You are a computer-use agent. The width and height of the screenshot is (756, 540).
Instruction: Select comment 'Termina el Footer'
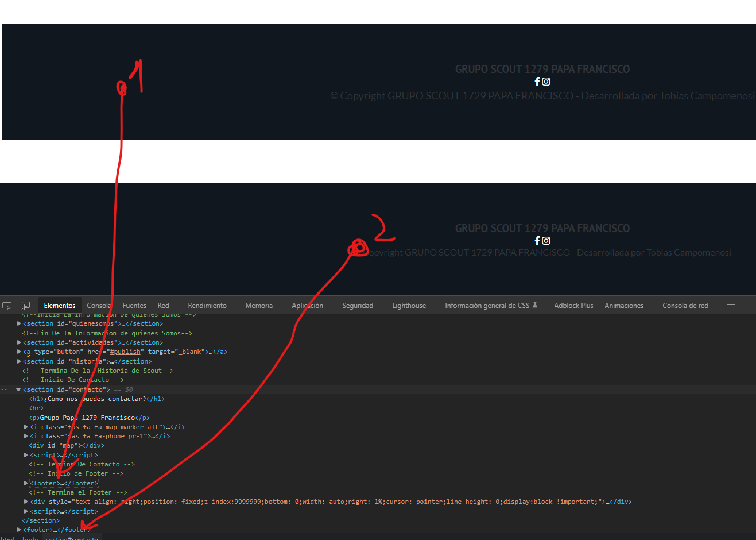point(78,492)
